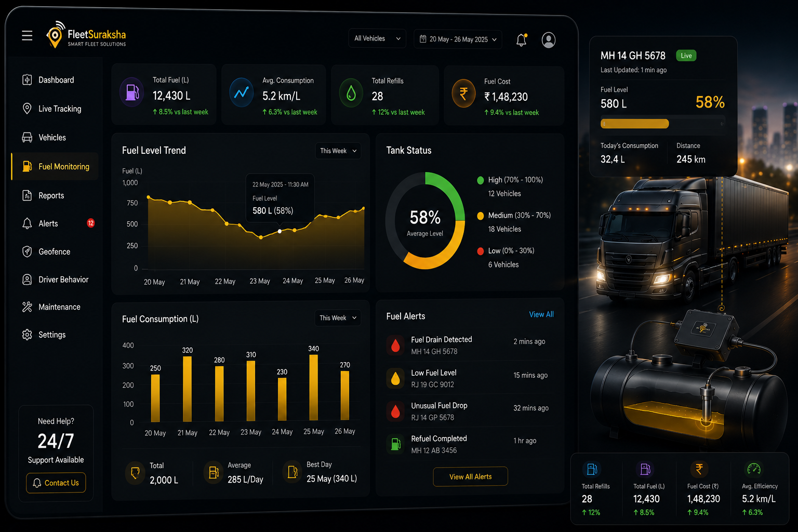798x532 pixels.
Task: Click the Alerts badge showing 12
Action: click(x=91, y=223)
